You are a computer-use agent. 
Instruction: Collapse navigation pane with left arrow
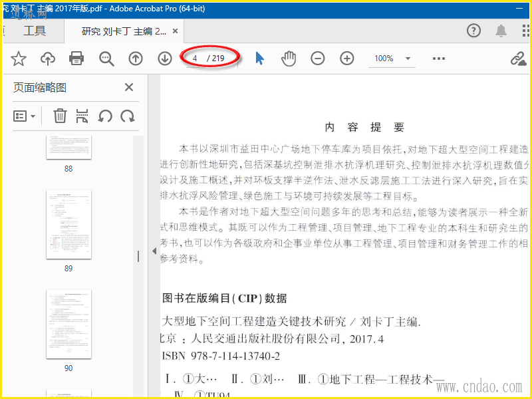click(154, 251)
